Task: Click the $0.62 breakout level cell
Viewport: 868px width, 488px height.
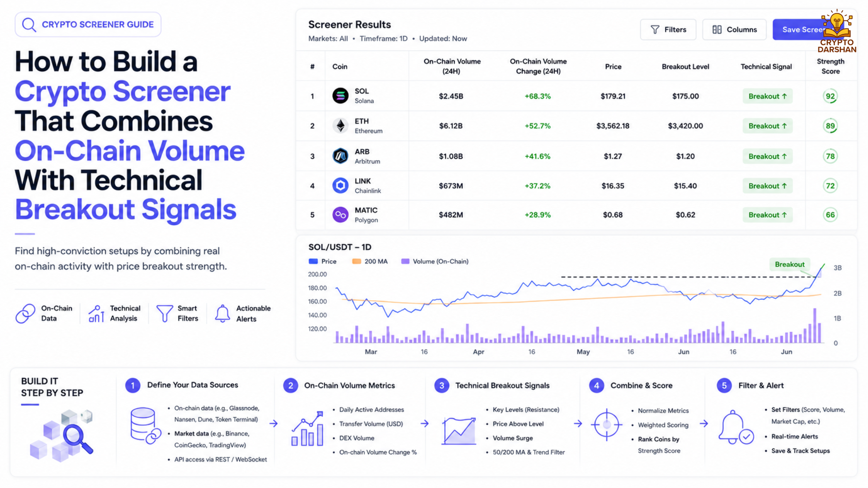Action: point(685,215)
